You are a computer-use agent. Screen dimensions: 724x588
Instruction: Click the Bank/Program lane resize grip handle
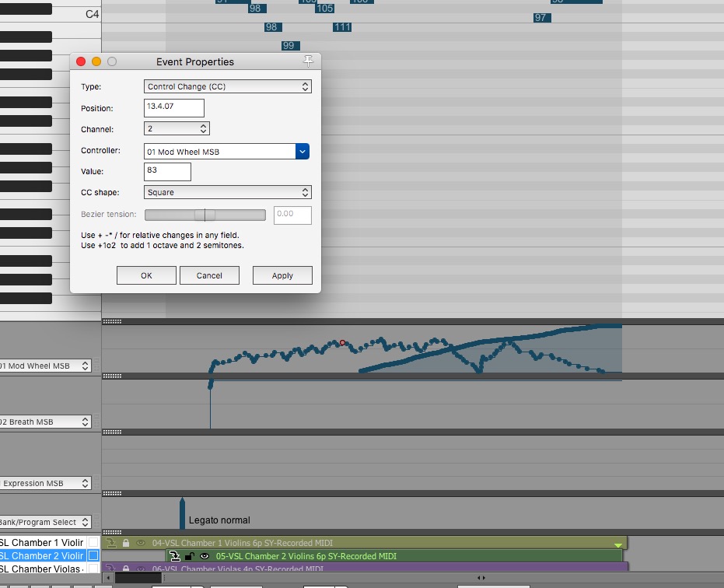point(112,493)
